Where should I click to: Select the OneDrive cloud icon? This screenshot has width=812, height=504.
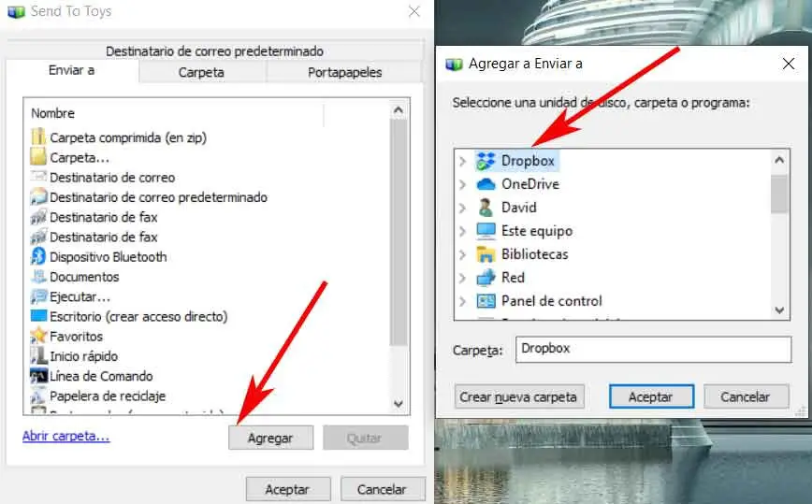click(486, 184)
